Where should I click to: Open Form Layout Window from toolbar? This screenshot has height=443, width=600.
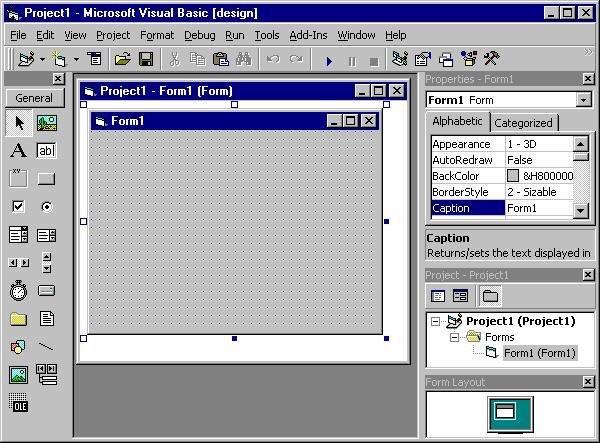tap(446, 59)
